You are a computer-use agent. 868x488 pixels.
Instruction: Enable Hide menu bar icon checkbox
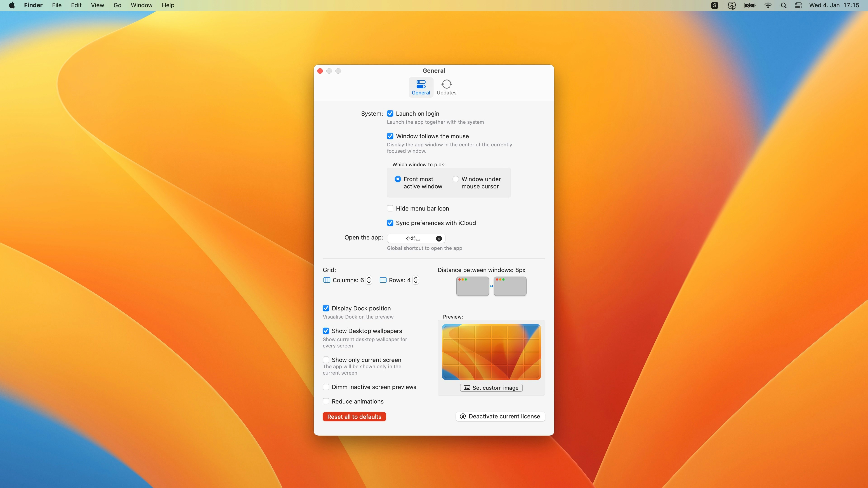point(390,209)
